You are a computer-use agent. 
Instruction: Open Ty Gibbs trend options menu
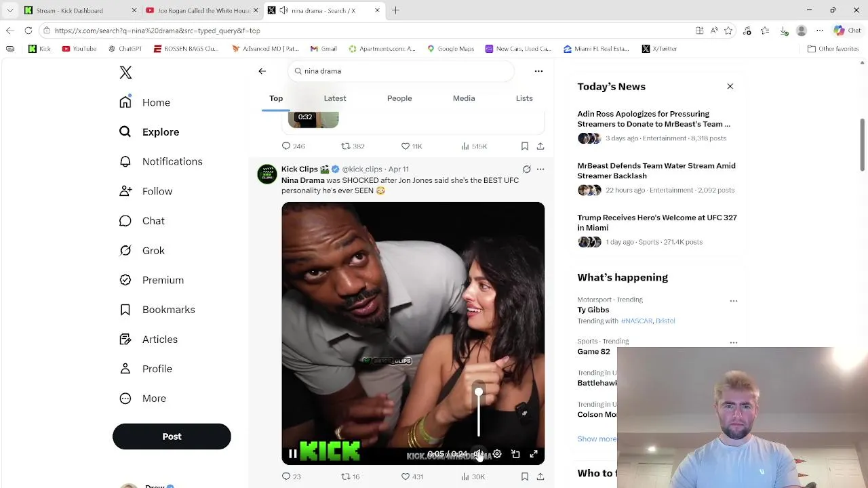(x=734, y=301)
